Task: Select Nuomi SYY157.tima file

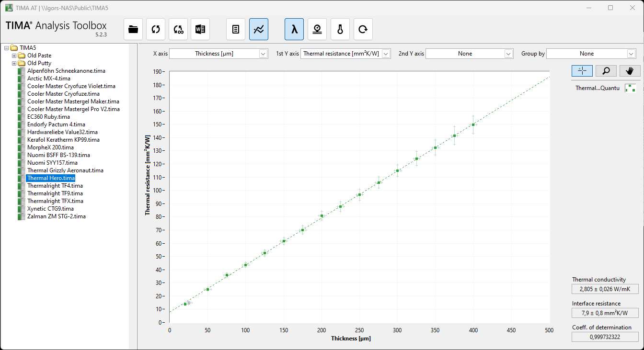Action: [52, 163]
